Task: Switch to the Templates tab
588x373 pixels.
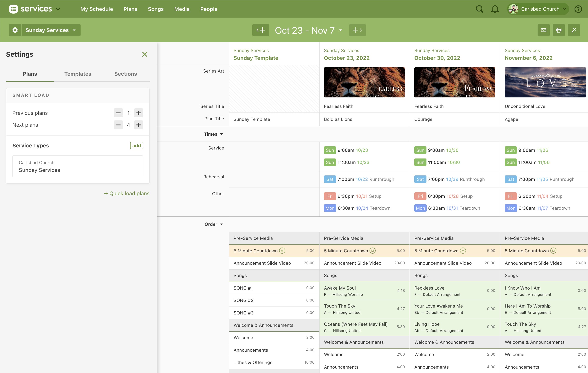Action: click(x=78, y=74)
